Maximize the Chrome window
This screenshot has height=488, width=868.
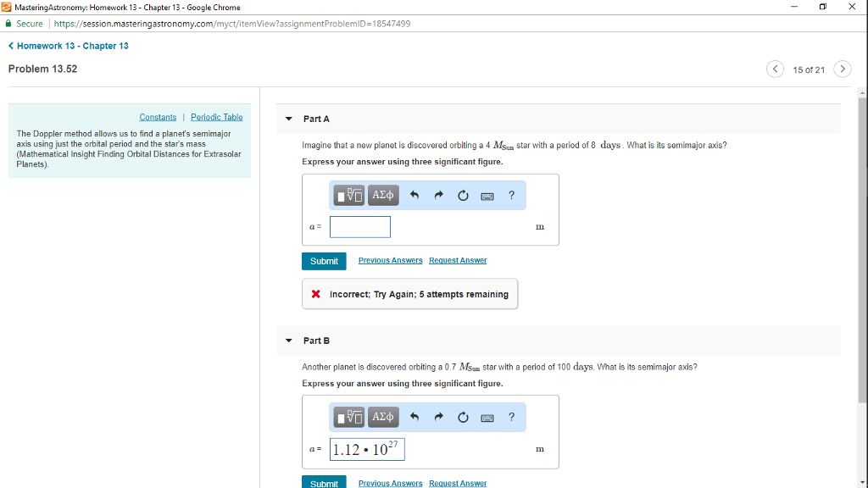click(x=822, y=7)
